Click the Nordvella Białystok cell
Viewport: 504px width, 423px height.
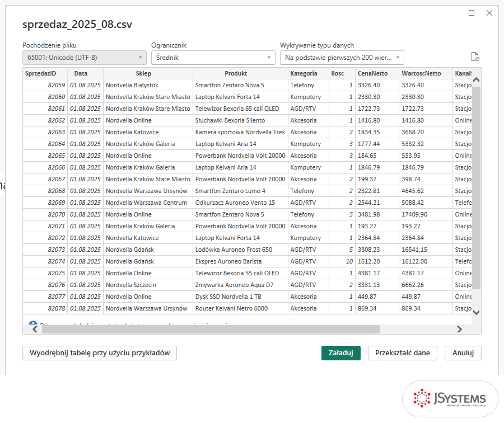148,85
